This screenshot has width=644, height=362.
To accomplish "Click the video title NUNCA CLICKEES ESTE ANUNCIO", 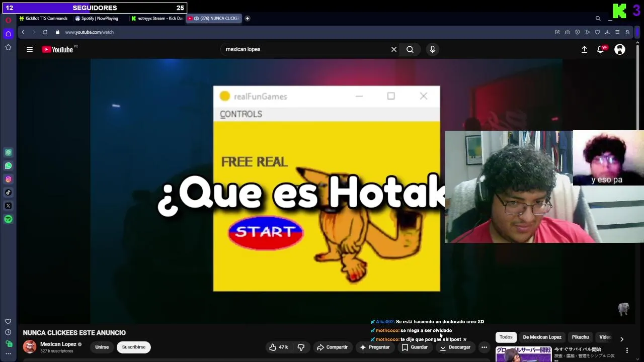I will [x=74, y=333].
